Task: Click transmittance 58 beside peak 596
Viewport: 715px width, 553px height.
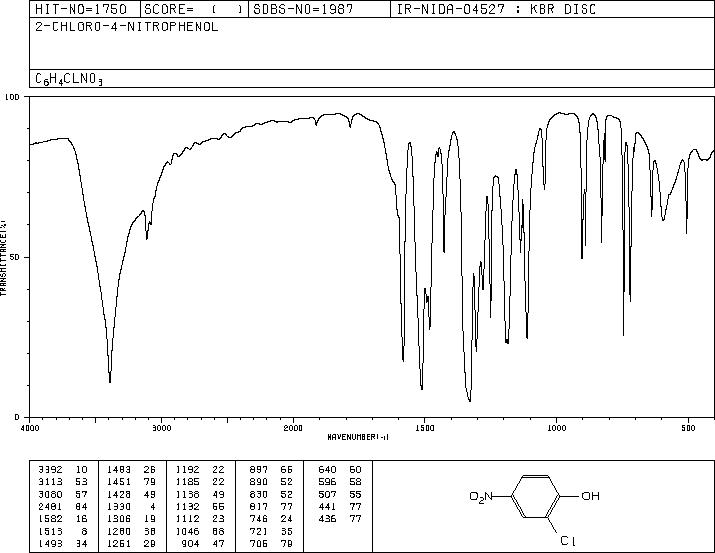Action: [355, 482]
